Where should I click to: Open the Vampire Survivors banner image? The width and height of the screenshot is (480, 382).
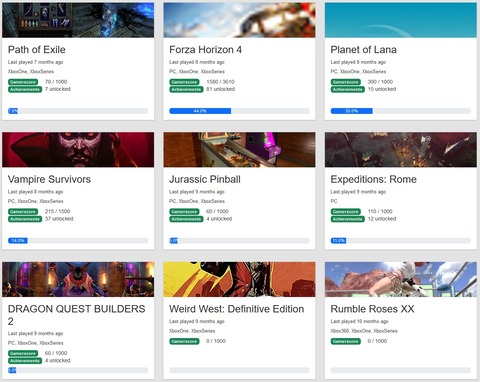[x=78, y=150]
